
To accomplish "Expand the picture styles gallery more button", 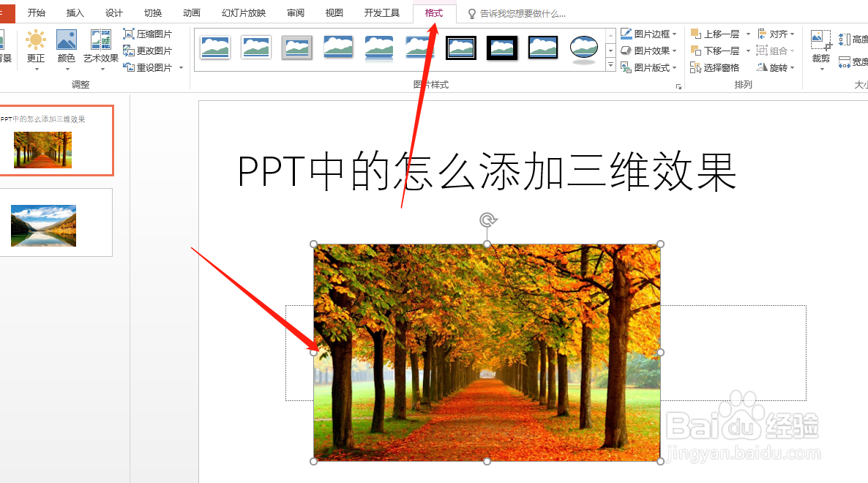I will pyautogui.click(x=610, y=65).
